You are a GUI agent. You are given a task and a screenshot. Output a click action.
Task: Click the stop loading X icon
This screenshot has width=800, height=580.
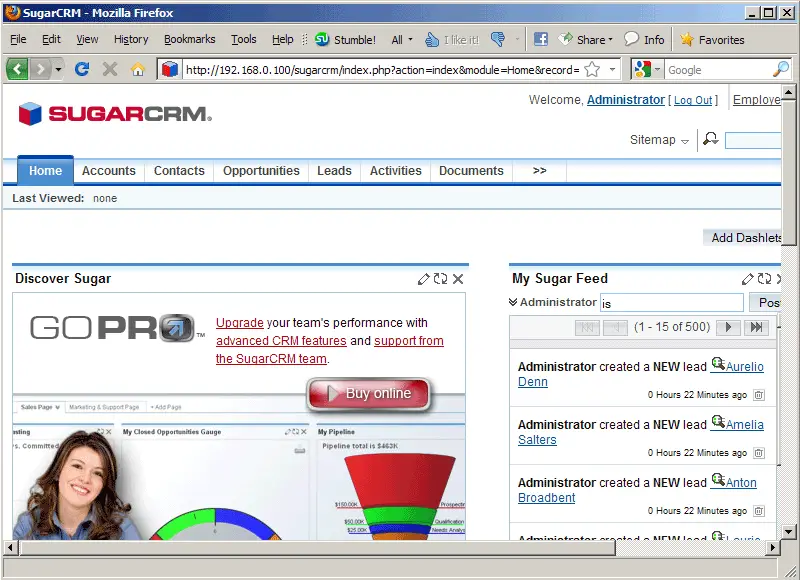tap(110, 69)
